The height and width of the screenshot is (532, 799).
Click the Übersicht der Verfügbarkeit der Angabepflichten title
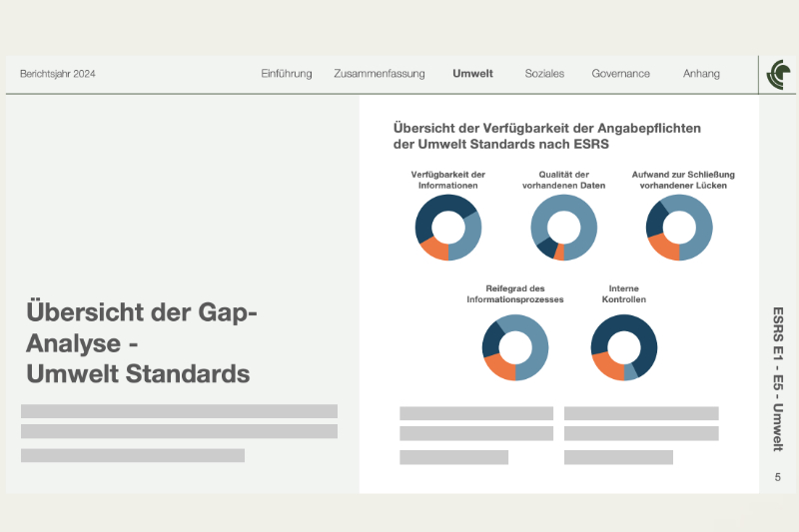click(546, 136)
